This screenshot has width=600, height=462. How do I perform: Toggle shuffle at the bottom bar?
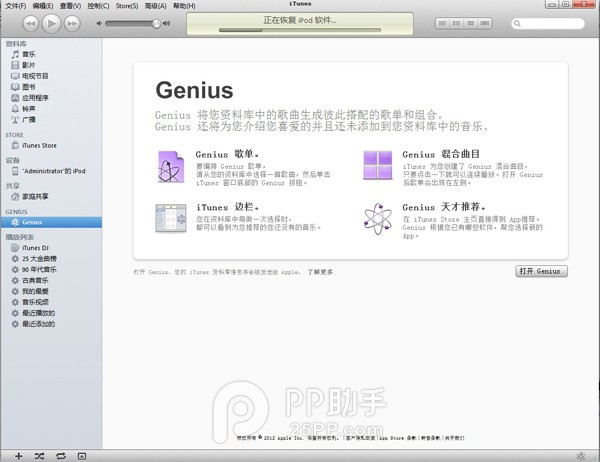[x=38, y=455]
